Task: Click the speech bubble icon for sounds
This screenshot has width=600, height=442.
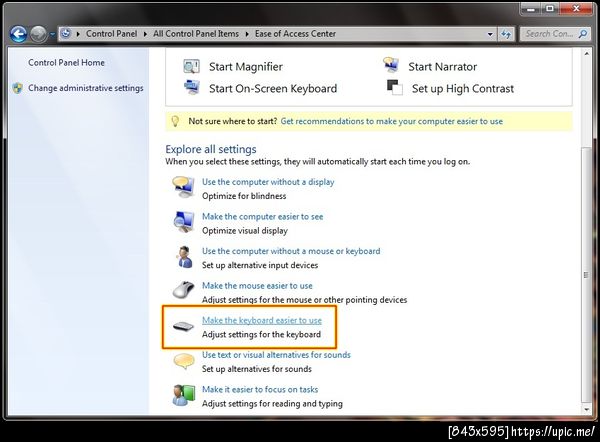Action: pyautogui.click(x=184, y=361)
